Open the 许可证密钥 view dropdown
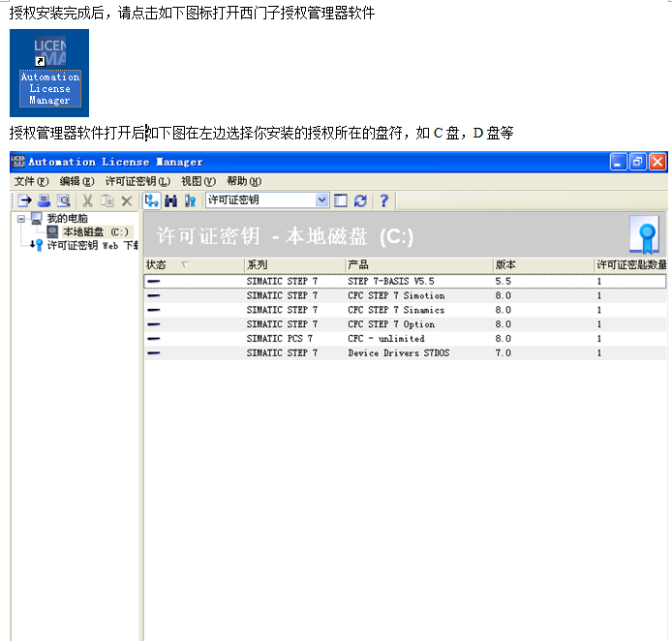The width and height of the screenshot is (672, 641). pos(321,200)
